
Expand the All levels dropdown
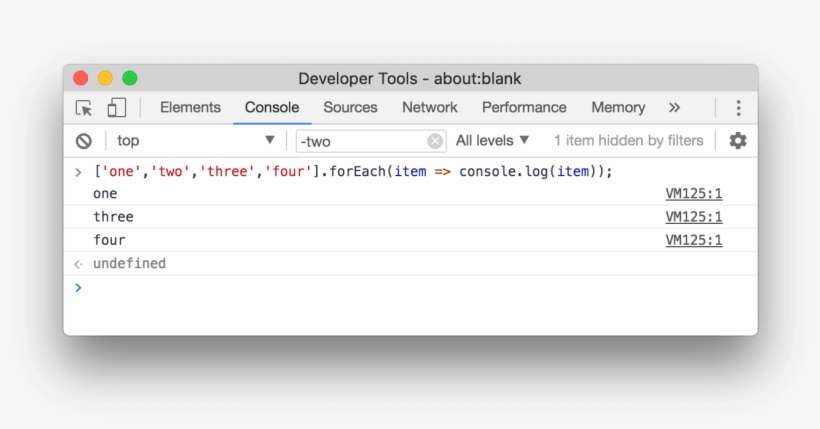[x=493, y=141]
